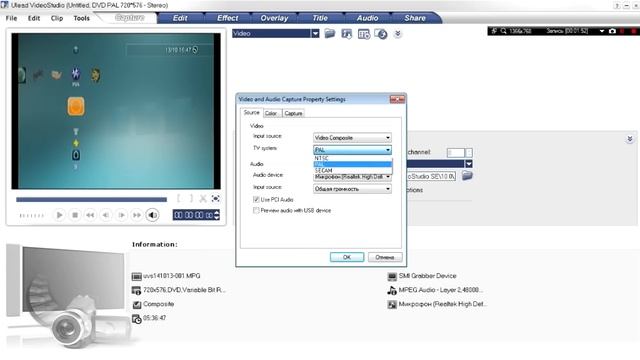640x360 pixels.
Task: Open the Edit menu
Action: point(34,18)
